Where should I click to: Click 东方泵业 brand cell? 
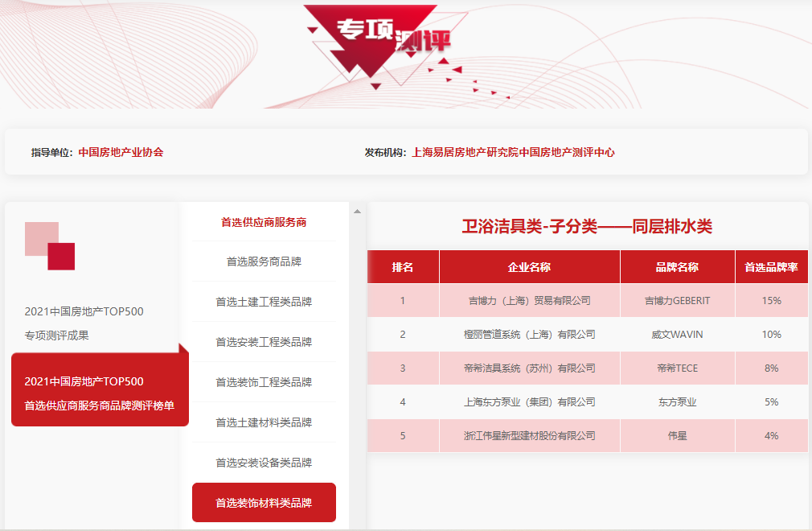tap(678, 402)
